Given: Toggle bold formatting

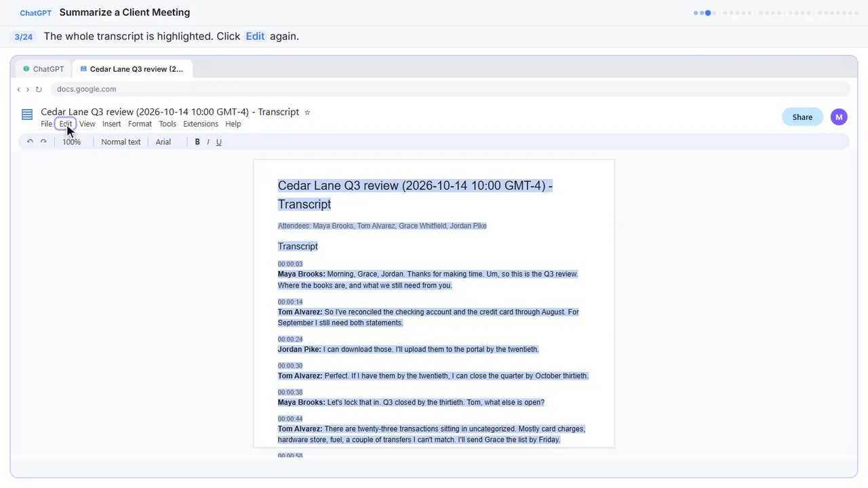Looking at the screenshot, I should pyautogui.click(x=197, y=142).
